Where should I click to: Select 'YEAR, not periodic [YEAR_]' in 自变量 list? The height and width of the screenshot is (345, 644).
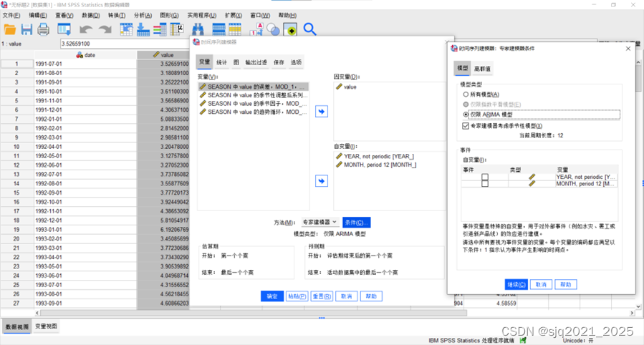[379, 156]
